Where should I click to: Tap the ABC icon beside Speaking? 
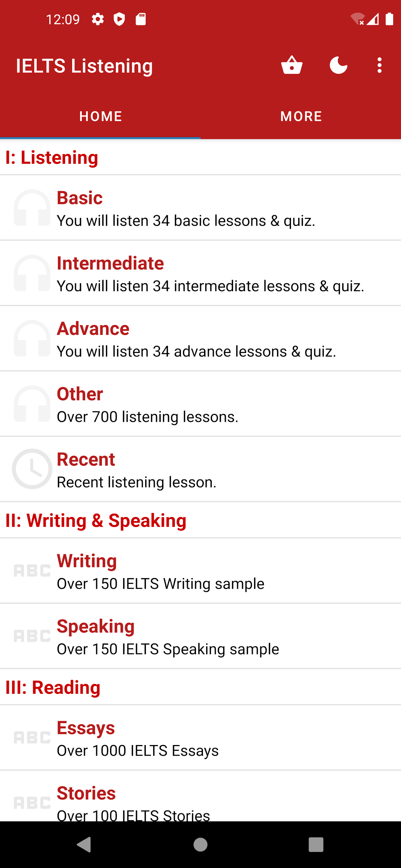(x=32, y=636)
